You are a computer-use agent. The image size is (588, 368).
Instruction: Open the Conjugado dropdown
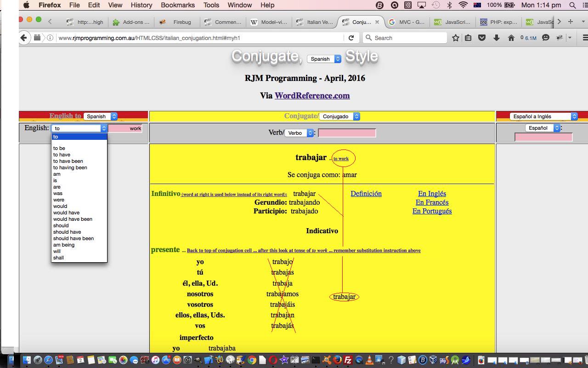339,116
